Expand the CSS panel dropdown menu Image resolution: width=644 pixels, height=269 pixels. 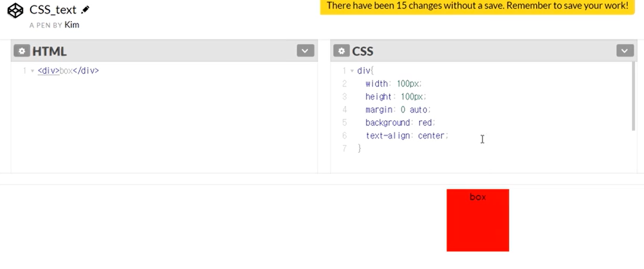(x=625, y=51)
